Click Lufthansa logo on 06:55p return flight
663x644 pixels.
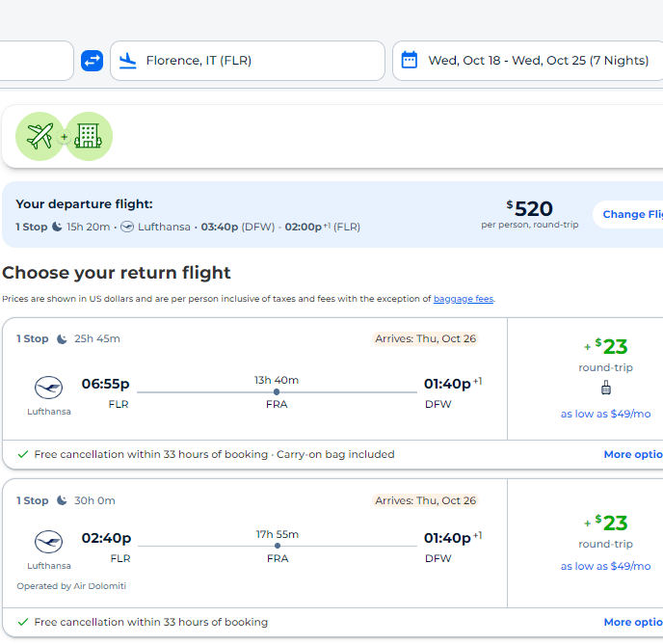pos(48,389)
